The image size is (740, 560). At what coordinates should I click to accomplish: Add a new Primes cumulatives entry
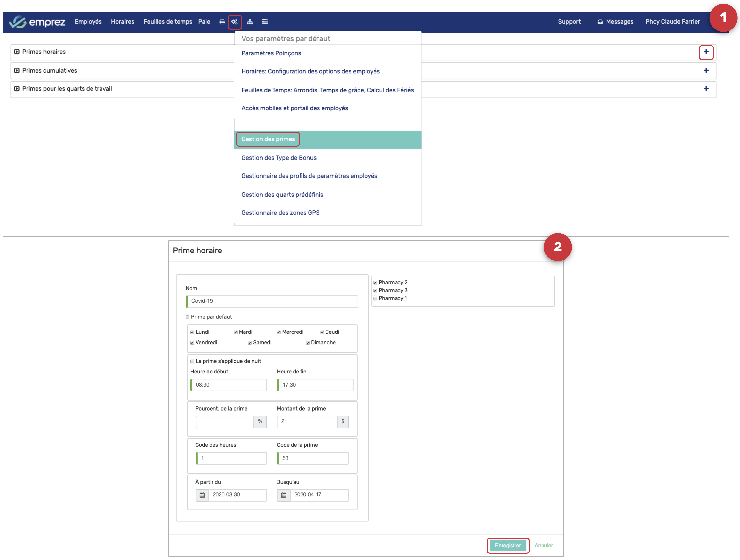706,71
